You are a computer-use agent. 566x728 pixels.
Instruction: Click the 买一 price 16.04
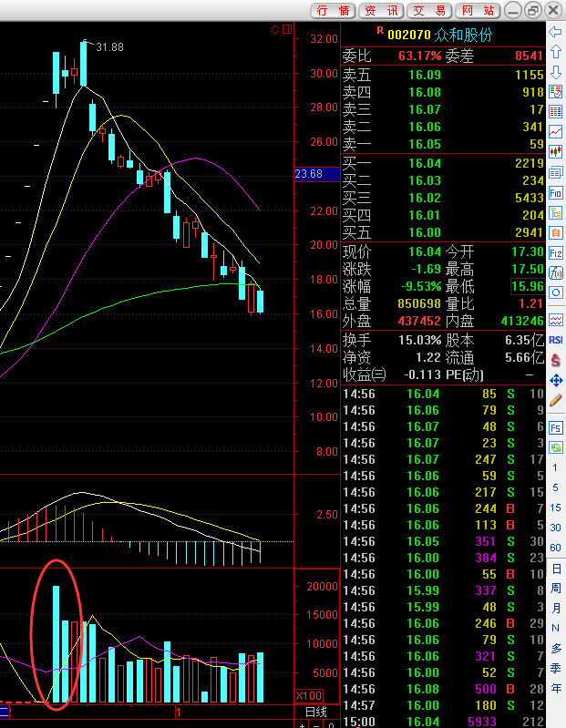coord(425,163)
